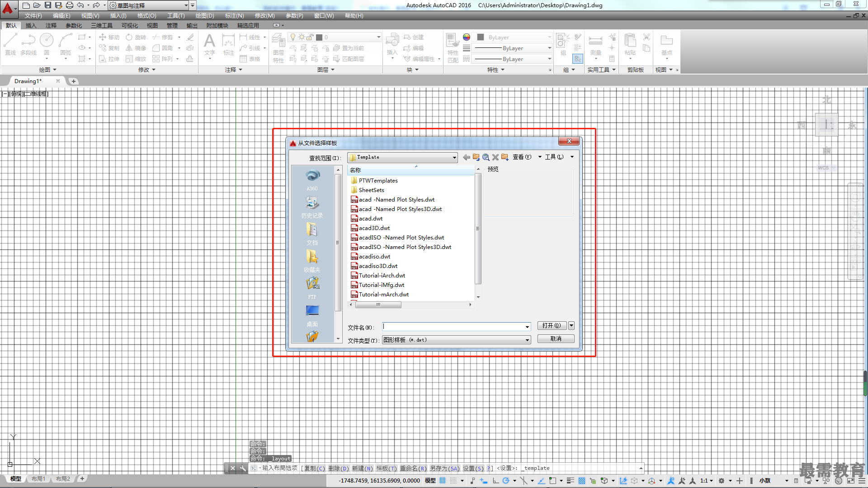Open the layer list dropdown showing layer 0
868x488 pixels.
coord(335,37)
